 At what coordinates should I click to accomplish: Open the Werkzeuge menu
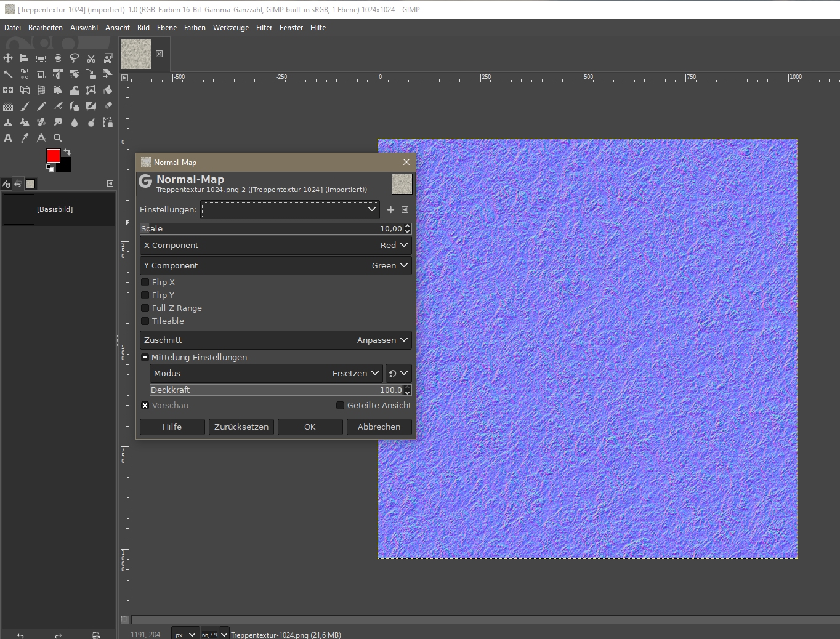(x=231, y=28)
